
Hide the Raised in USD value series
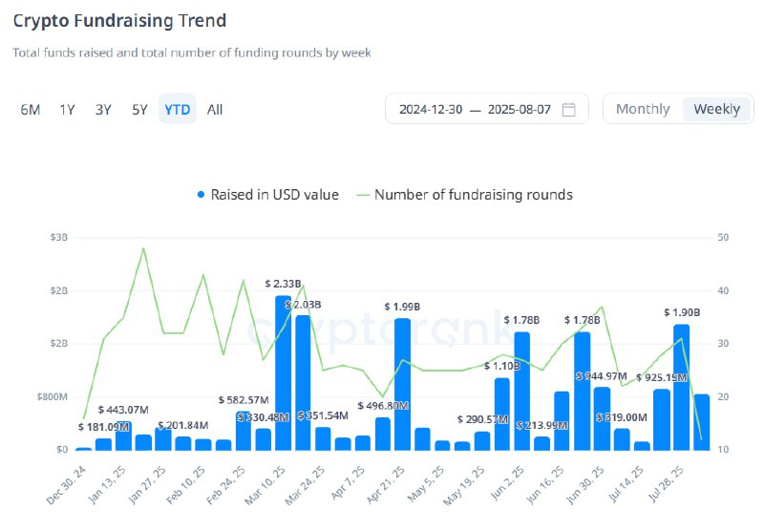275,195
